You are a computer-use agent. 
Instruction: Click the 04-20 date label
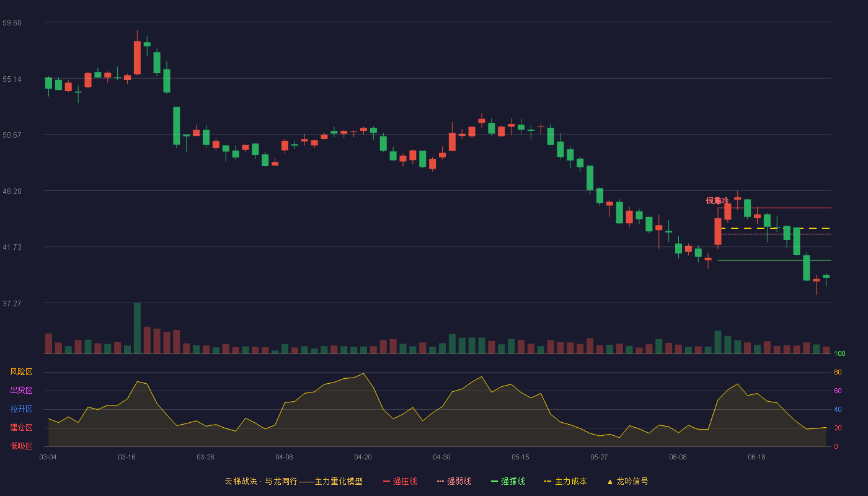point(363,457)
